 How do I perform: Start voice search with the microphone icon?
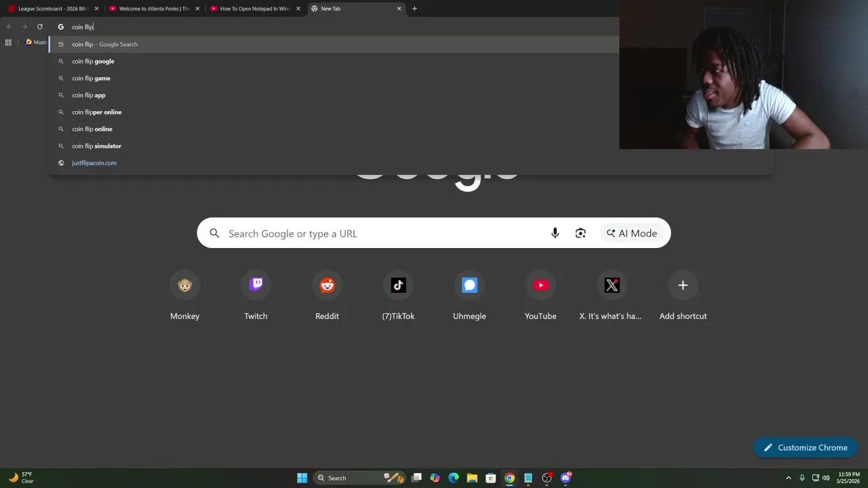coord(555,233)
